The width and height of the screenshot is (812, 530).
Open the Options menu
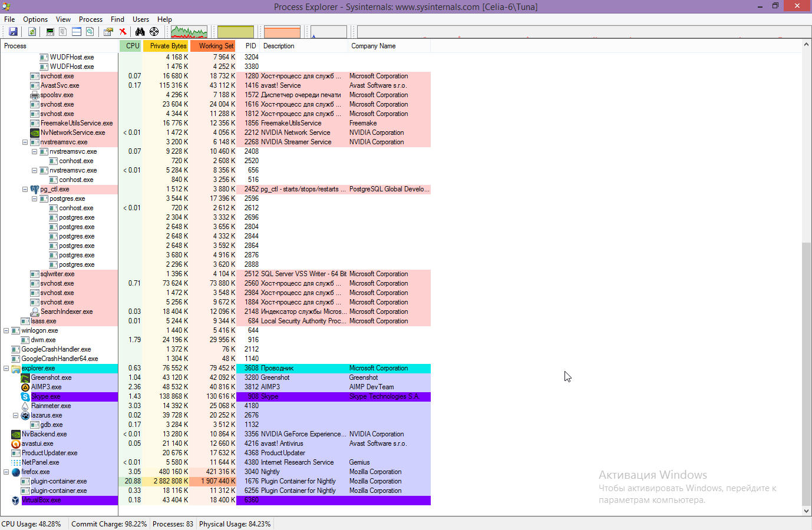click(x=35, y=19)
